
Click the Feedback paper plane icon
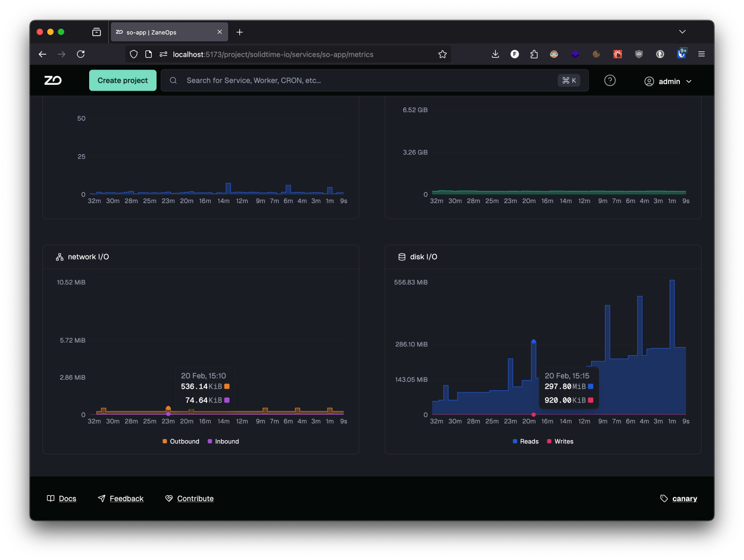click(x=102, y=498)
